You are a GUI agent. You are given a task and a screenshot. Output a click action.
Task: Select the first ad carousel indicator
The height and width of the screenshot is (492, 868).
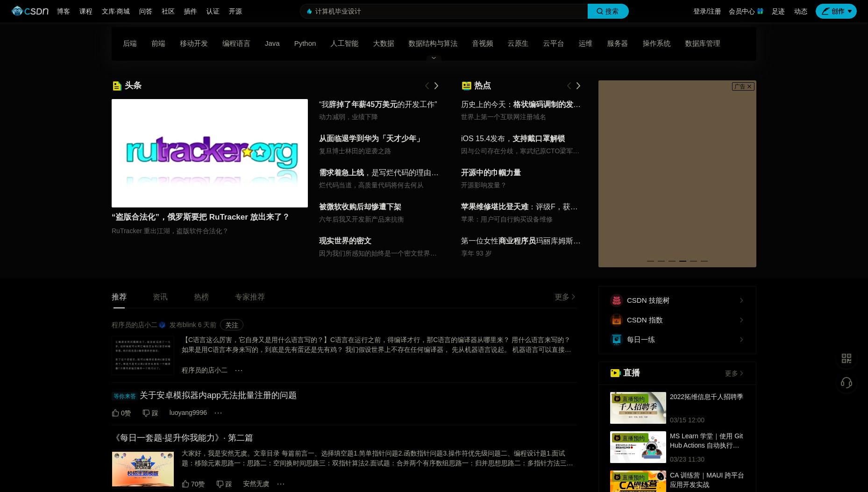[x=650, y=261]
